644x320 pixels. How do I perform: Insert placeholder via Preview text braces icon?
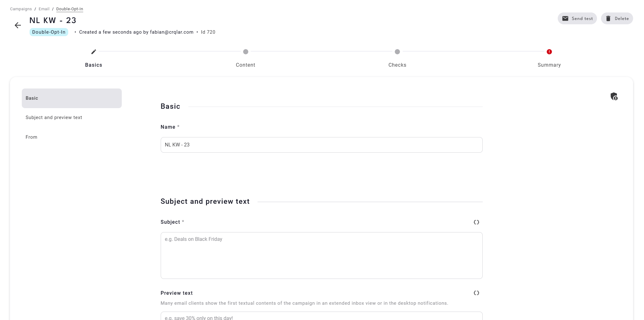pyautogui.click(x=476, y=293)
